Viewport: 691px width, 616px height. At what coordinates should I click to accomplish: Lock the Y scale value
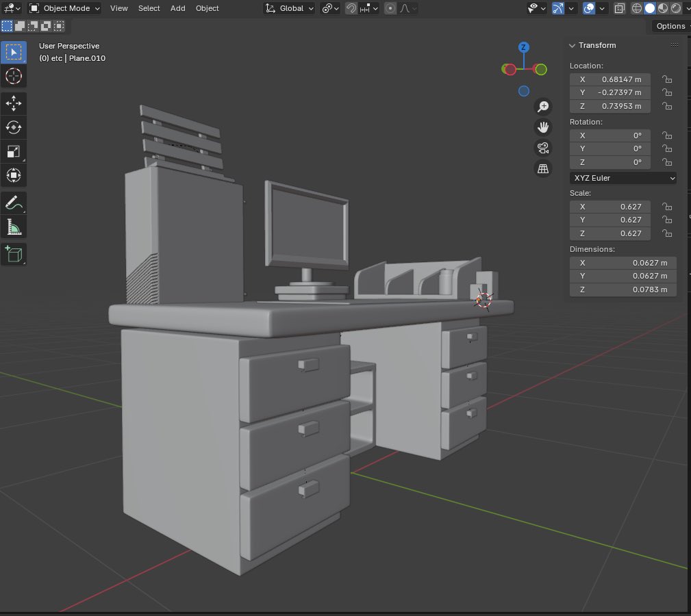pos(667,220)
